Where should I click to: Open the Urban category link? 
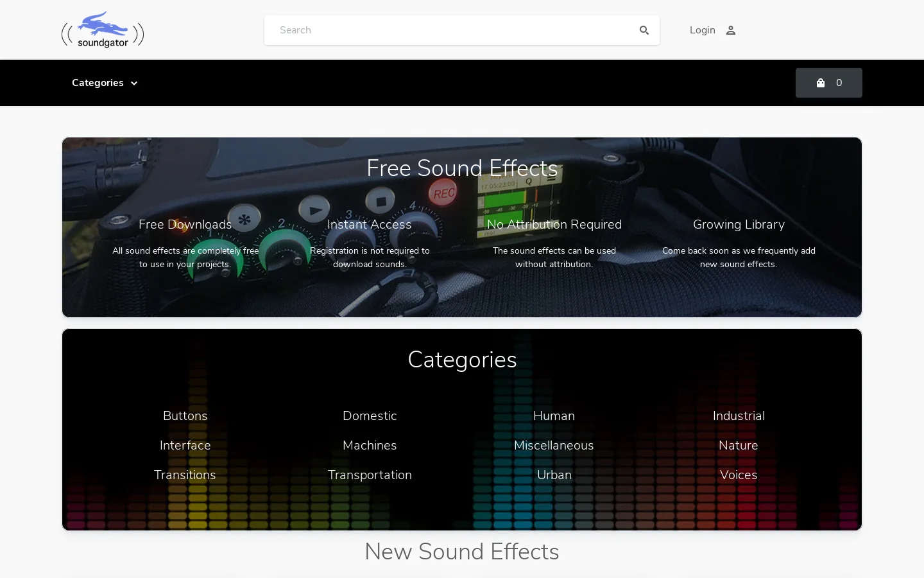point(554,475)
